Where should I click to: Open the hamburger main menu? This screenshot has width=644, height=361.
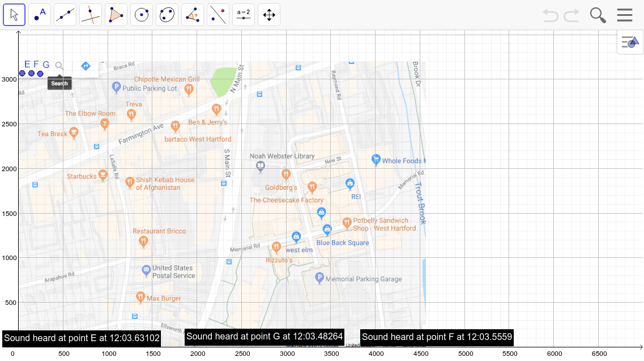pos(625,15)
